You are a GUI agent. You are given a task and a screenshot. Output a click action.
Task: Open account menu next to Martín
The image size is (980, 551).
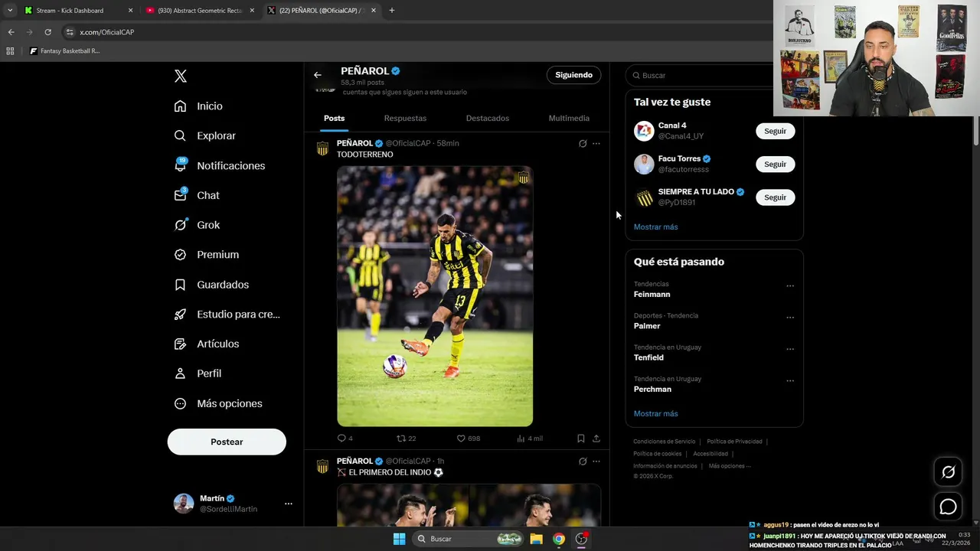pyautogui.click(x=289, y=504)
